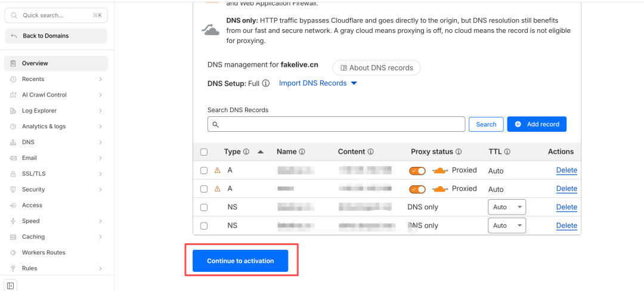Image resolution: width=644 pixels, height=291 pixels.
Task: Delete the first A record
Action: click(567, 171)
